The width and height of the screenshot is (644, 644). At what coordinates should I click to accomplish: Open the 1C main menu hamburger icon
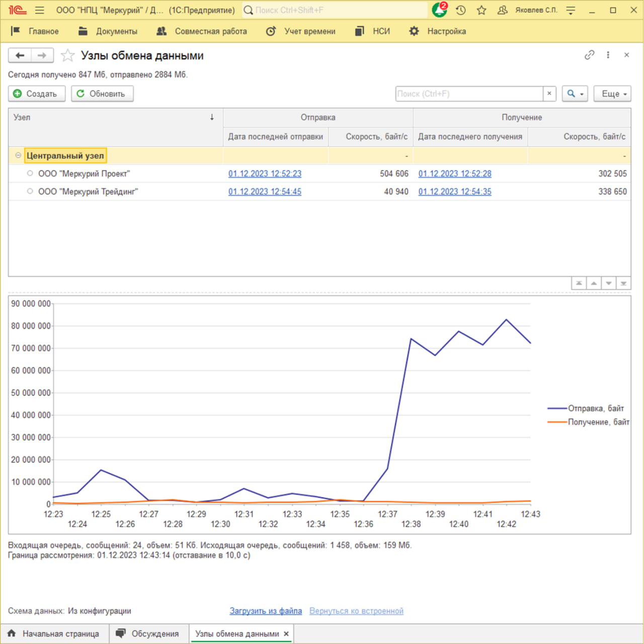(x=40, y=10)
